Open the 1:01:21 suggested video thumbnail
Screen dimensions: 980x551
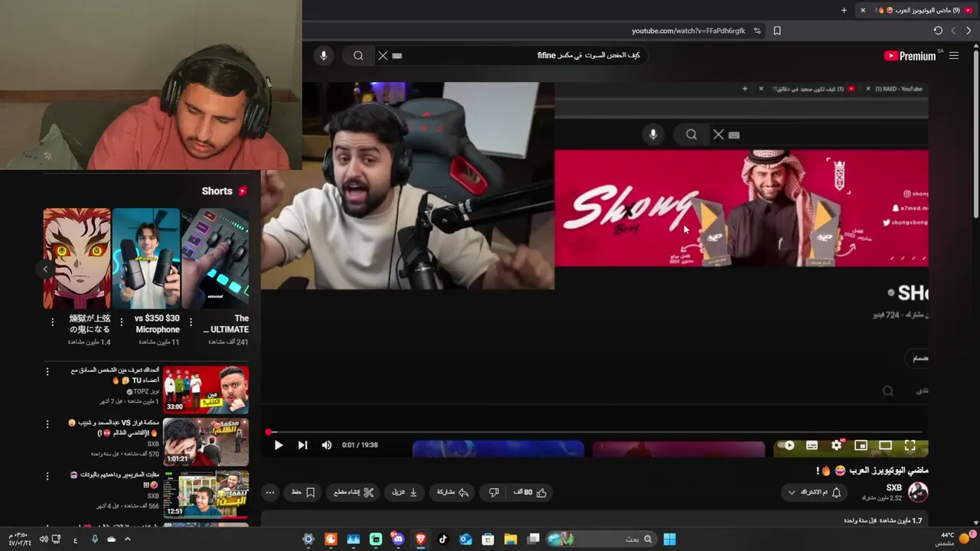[x=206, y=442]
